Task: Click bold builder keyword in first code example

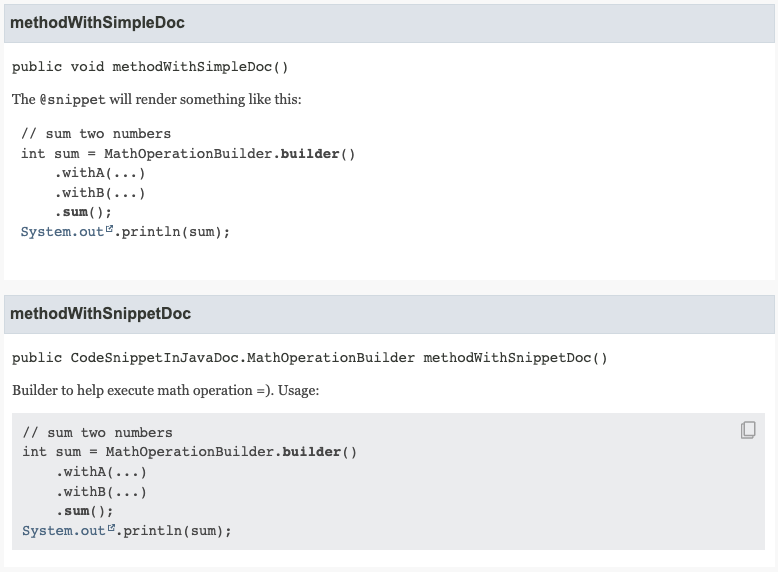Action: 310,154
